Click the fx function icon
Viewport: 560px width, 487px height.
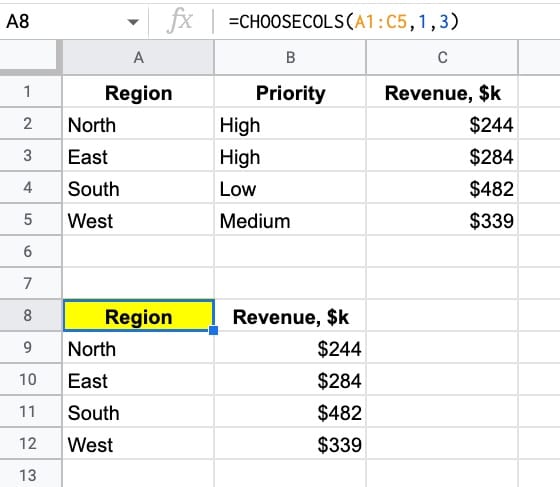(x=180, y=21)
